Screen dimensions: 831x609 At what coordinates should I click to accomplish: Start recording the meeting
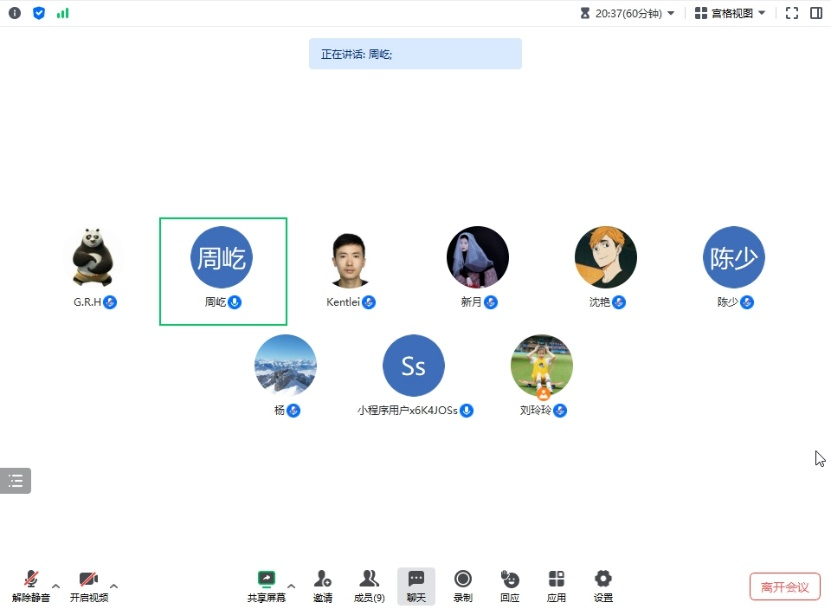(463, 586)
